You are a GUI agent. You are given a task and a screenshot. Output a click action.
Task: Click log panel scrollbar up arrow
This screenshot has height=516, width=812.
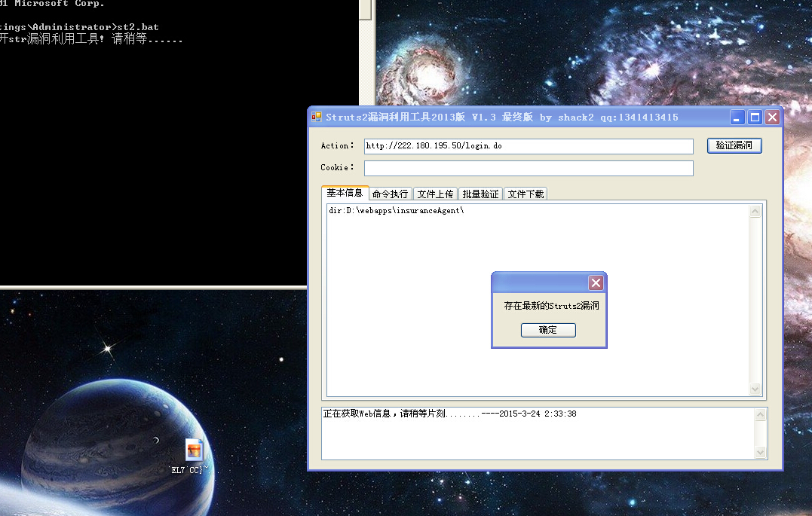coord(760,414)
